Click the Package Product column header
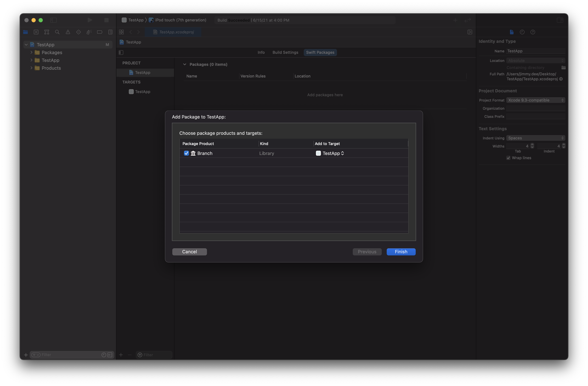This screenshot has width=588, height=386. 219,144
